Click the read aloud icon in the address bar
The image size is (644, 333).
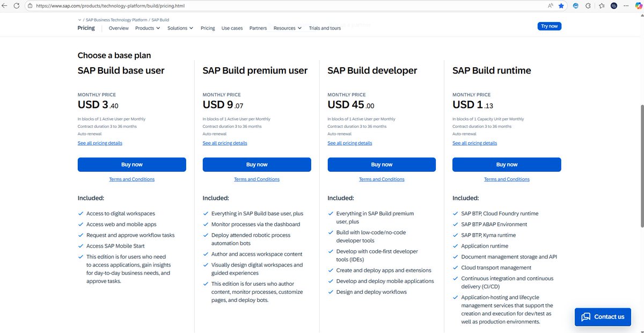(x=551, y=6)
